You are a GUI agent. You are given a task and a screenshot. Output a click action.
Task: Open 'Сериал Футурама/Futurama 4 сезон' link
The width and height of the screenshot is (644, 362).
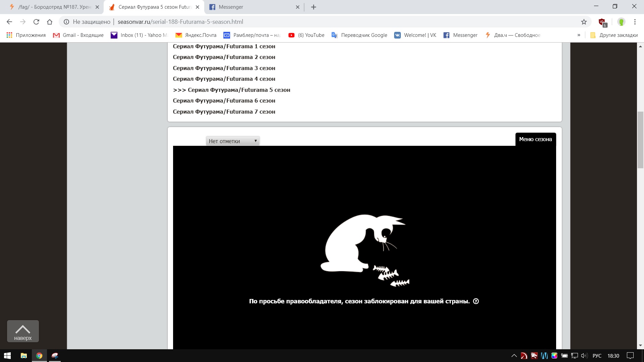(x=224, y=79)
